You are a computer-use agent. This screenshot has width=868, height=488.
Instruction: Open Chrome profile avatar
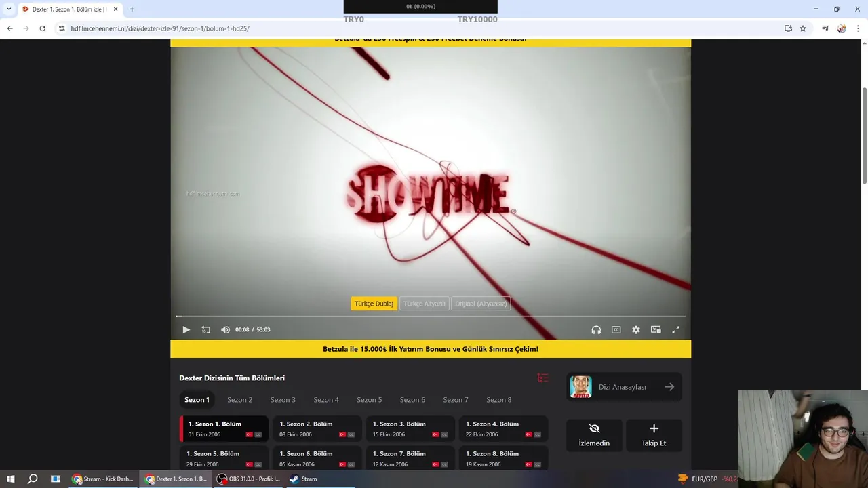pyautogui.click(x=842, y=28)
